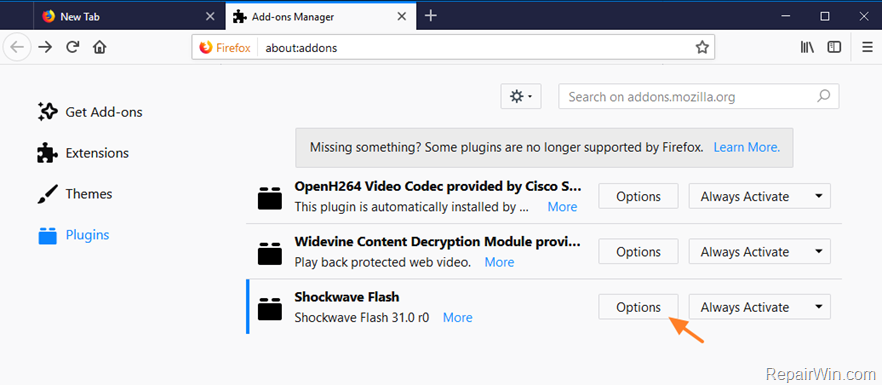Open Always Activate dropdown for Widevine plugin
Screen dimensions: 882x385
pos(759,252)
